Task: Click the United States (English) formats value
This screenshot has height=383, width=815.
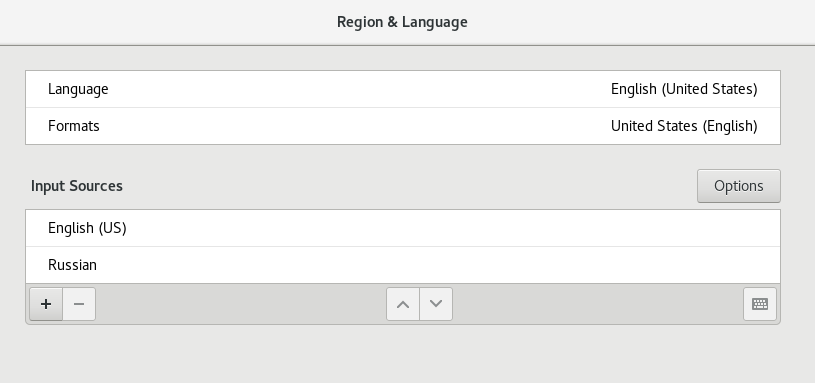Action: 684,126
